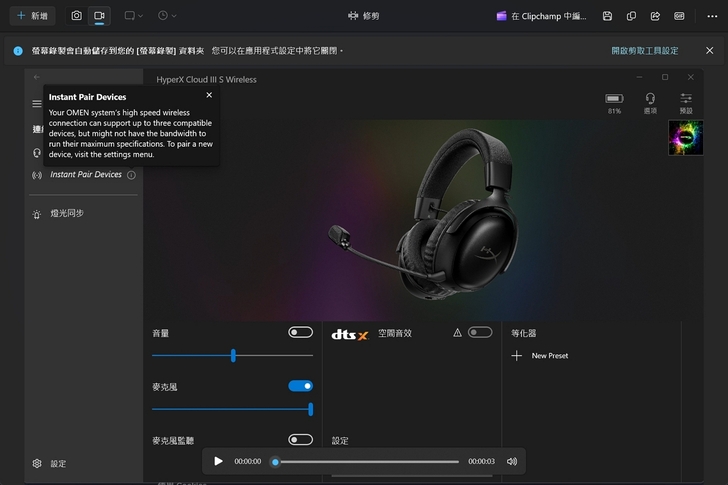Screen dimensions: 728x485
Task: Enable the 麥克風監聽 mic monitoring switch
Action: (300, 440)
